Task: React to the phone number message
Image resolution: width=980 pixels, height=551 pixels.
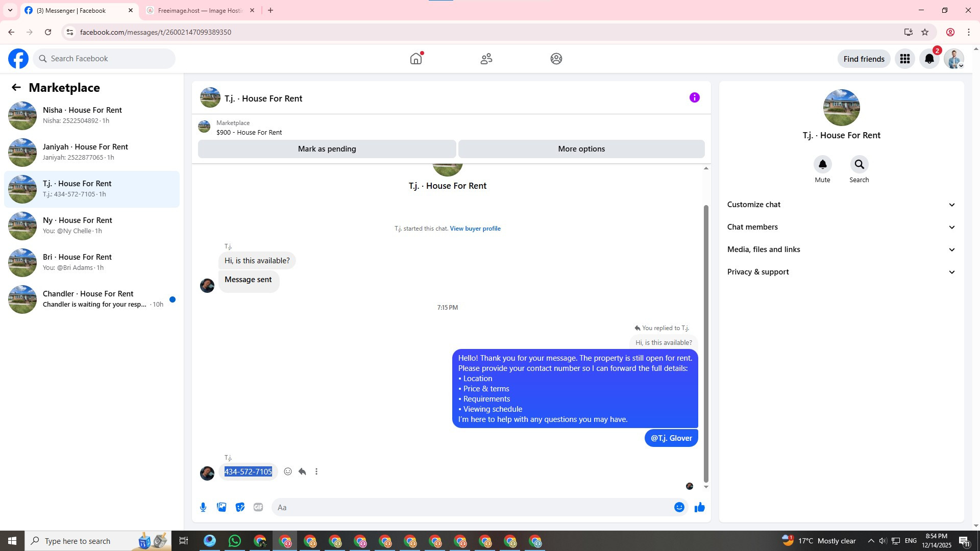Action: click(x=288, y=471)
